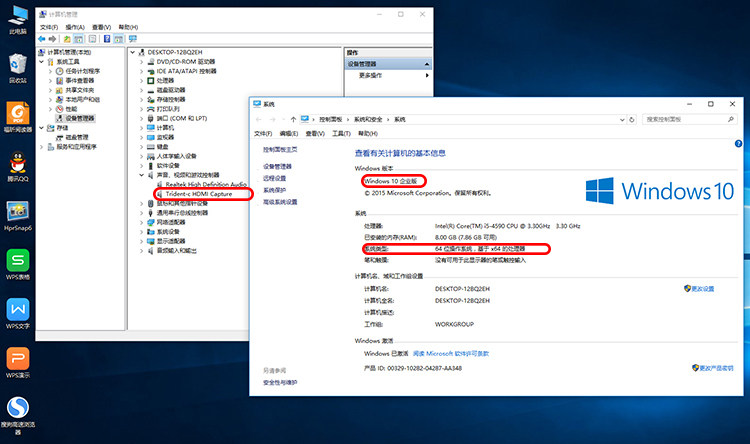Click 系统和安全 breadcrumb in address bar
This screenshot has height=444, width=750.
368,120
